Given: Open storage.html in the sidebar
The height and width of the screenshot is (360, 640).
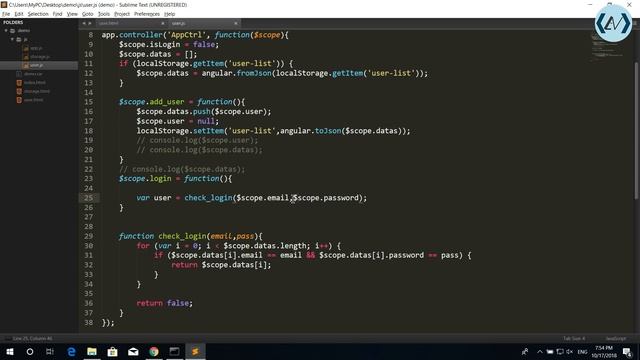Looking at the screenshot, I should click(37, 91).
